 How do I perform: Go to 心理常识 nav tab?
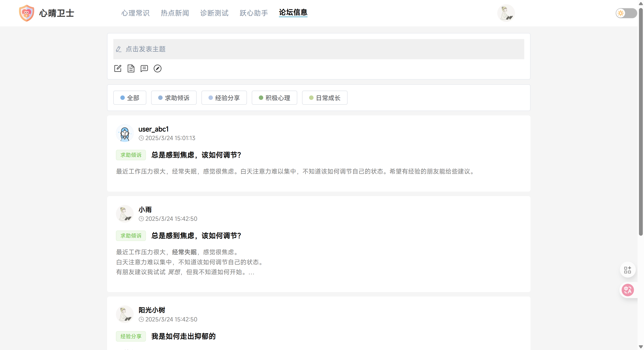(x=135, y=13)
